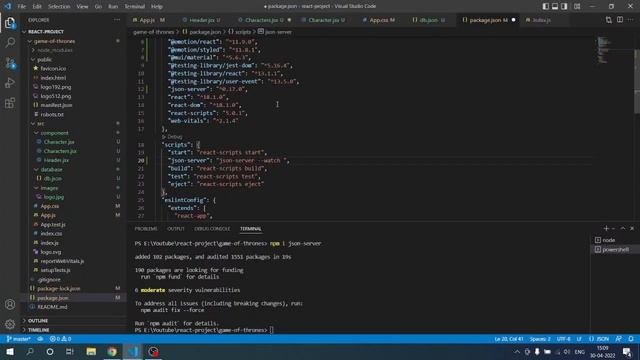Image resolution: width=640 pixels, height=360 pixels.
Task: Click the feedback icon in status bar
Action: click(619, 339)
